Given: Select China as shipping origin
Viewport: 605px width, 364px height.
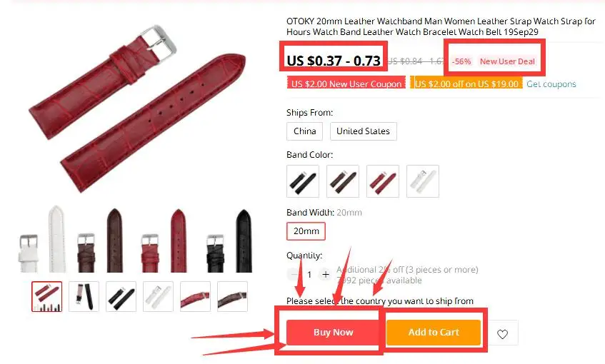Looking at the screenshot, I should [x=305, y=131].
